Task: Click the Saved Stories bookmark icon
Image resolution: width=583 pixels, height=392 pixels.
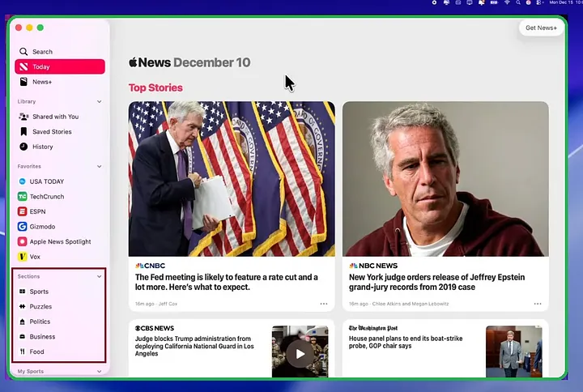Action: [x=23, y=131]
